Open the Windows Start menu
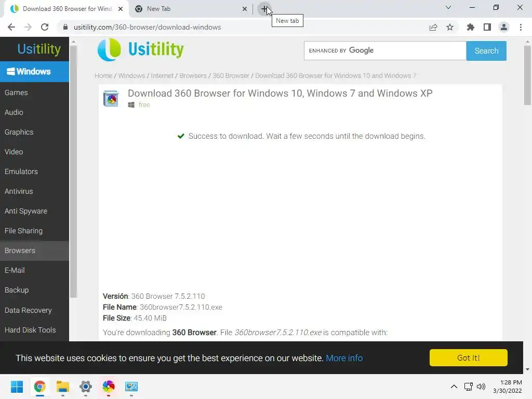 tap(17, 387)
